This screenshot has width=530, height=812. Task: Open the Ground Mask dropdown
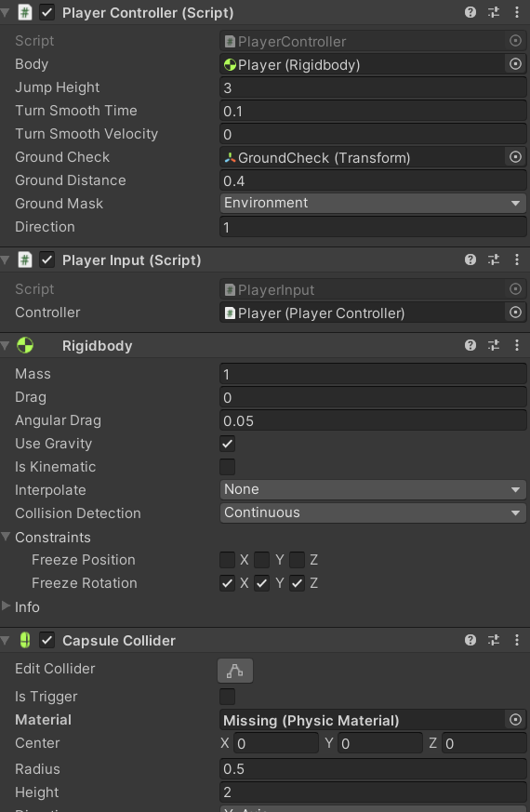pyautogui.click(x=373, y=203)
